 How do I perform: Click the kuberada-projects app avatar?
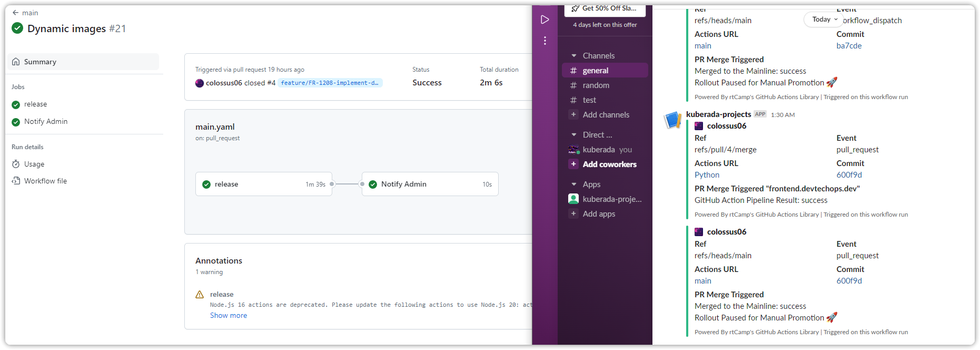tap(672, 120)
